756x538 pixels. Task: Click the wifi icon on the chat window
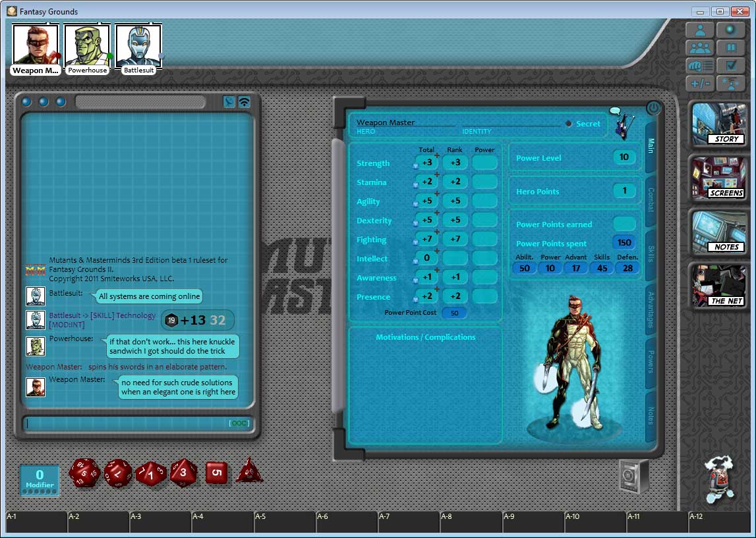[244, 101]
